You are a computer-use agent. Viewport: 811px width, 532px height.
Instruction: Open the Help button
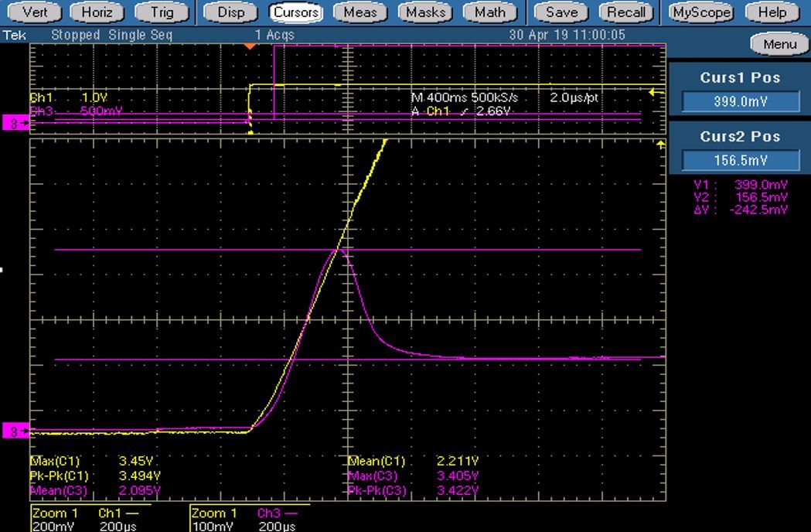pyautogui.click(x=772, y=12)
